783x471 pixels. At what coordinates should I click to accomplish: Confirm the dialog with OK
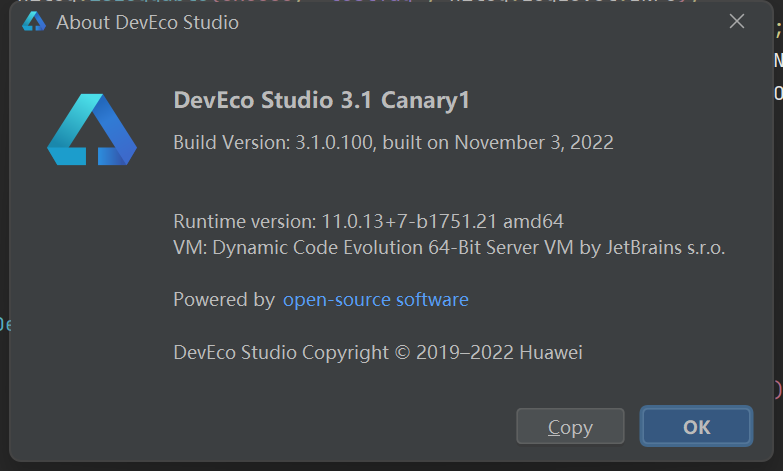[x=697, y=427]
